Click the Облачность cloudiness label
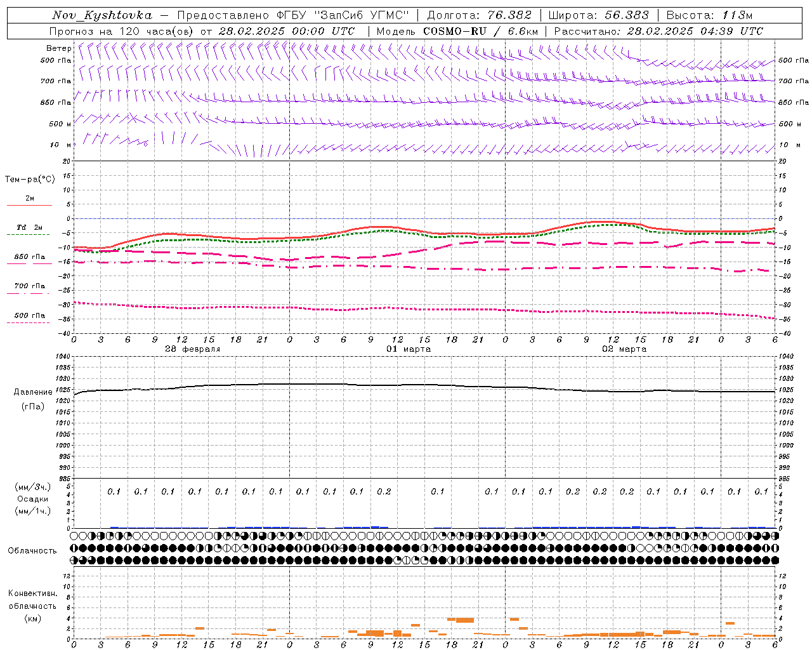The height and width of the screenshot is (650, 812). (32, 551)
